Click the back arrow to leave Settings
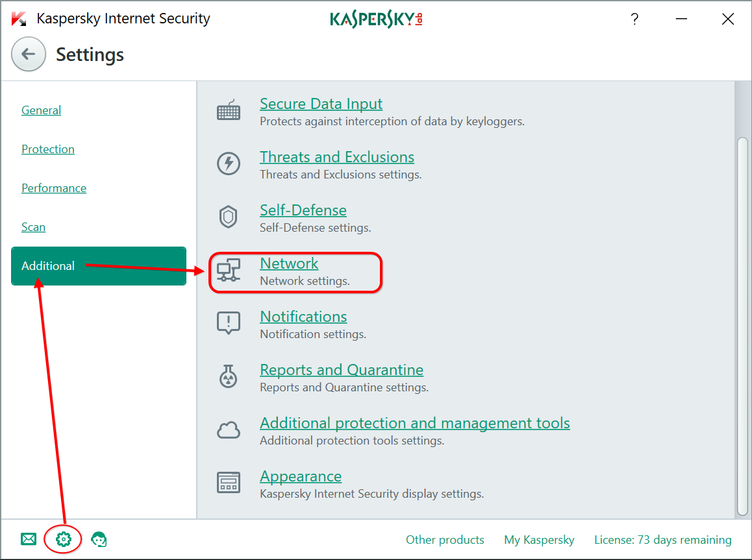Screen dimensions: 752x560 pos(28,54)
